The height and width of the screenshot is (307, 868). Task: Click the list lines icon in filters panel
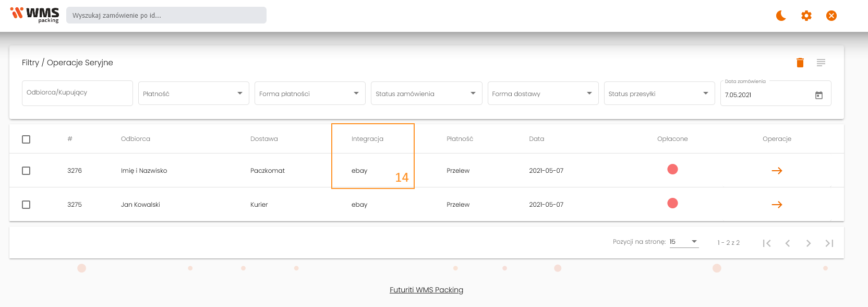pyautogui.click(x=821, y=63)
